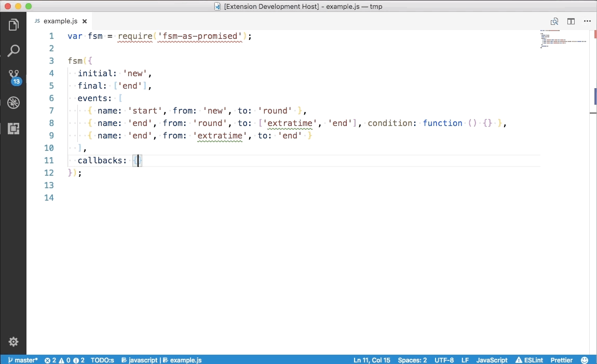Open the Manage gear menu

13,342
